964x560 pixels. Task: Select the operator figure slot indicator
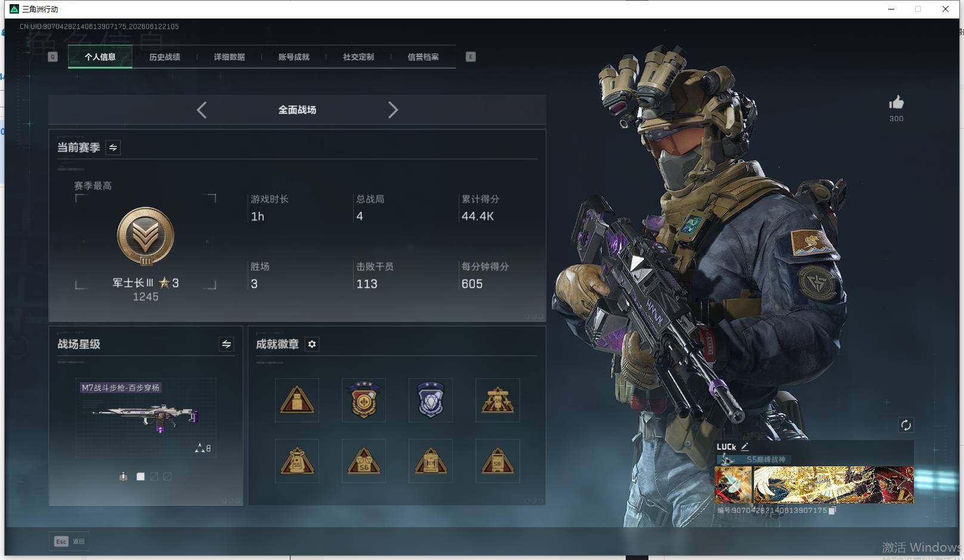(123, 477)
